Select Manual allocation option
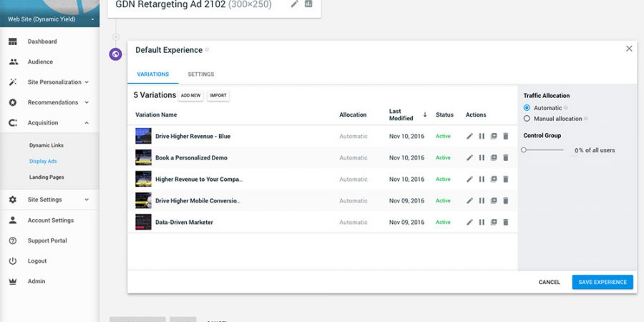Viewport: 644px width, 322px height. (527, 119)
